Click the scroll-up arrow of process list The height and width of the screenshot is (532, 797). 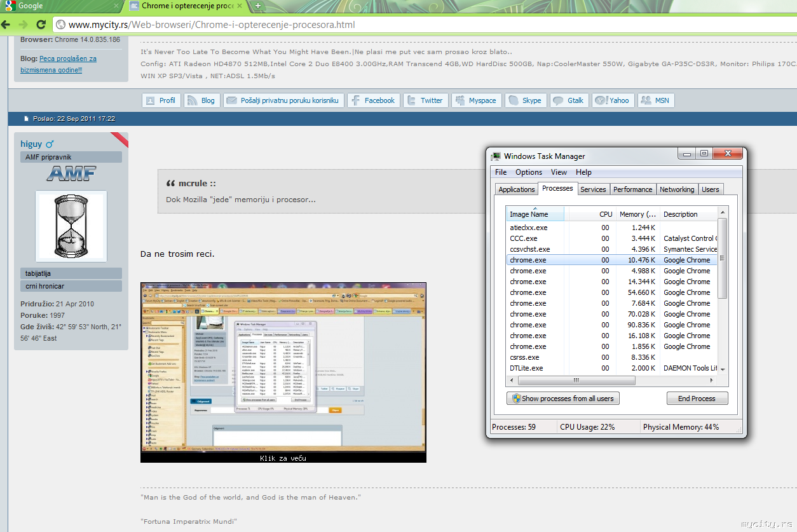tap(723, 212)
